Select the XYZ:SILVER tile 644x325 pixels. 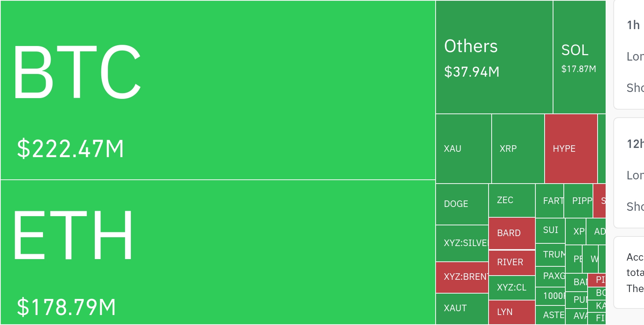(x=462, y=243)
